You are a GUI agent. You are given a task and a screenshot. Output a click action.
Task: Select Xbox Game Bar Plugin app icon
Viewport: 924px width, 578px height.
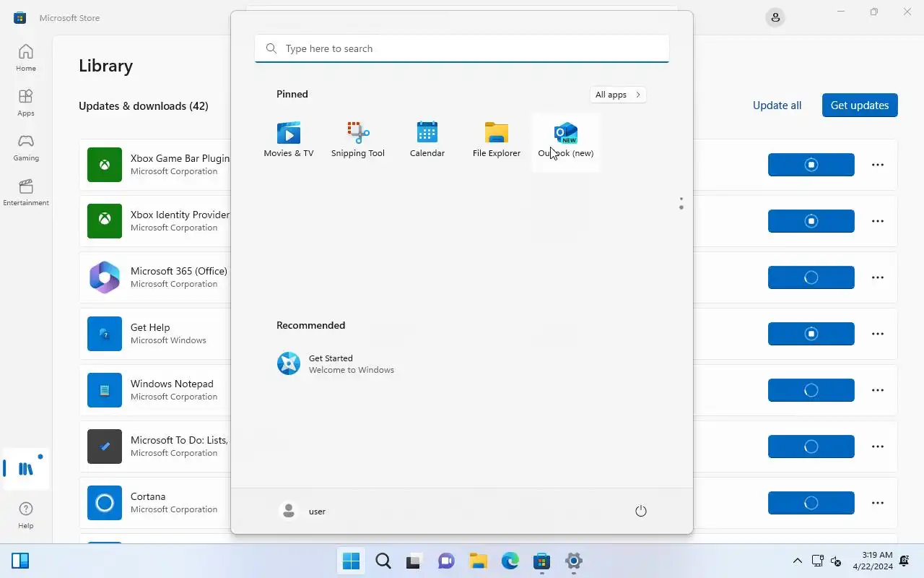coord(105,165)
